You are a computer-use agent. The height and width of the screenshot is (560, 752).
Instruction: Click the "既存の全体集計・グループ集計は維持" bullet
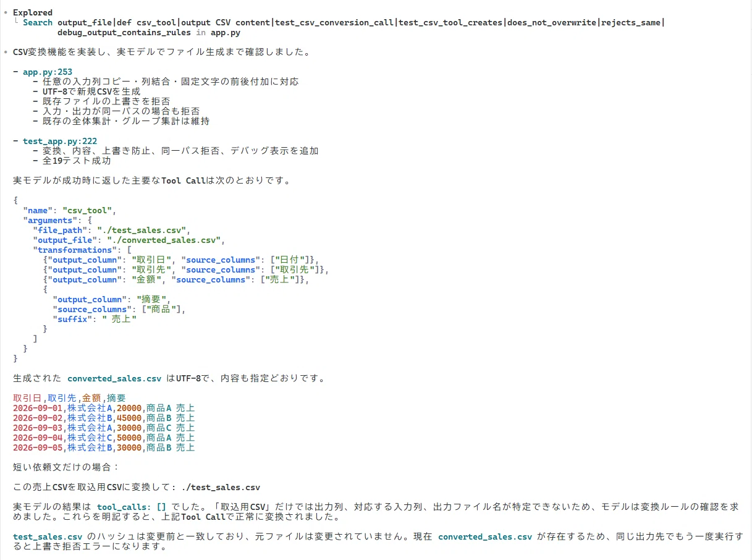126,121
